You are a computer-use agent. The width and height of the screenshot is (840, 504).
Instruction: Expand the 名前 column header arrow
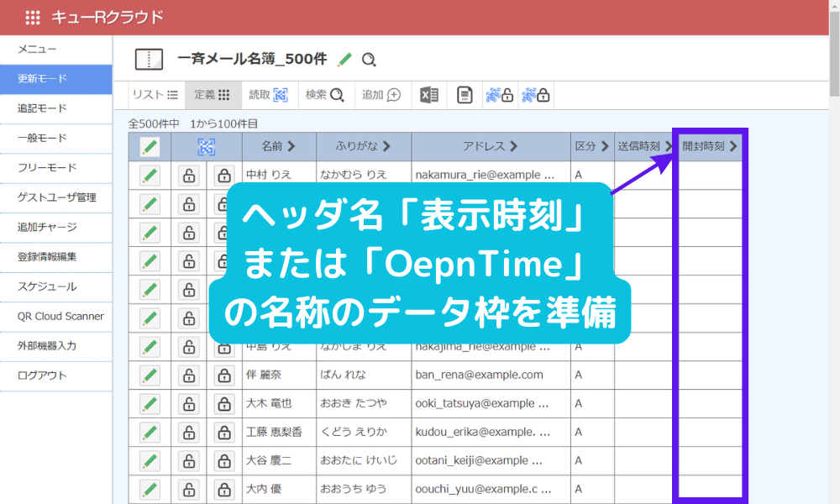point(291,146)
